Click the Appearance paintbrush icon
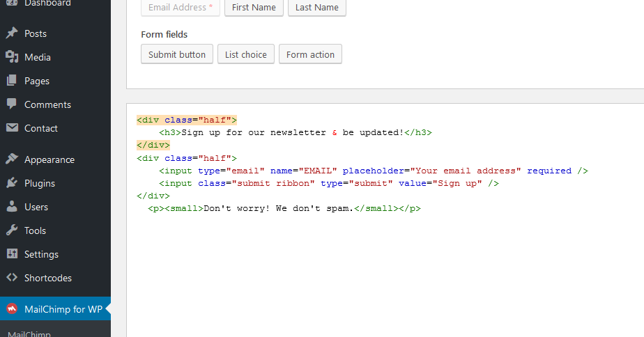The width and height of the screenshot is (644, 337). click(x=12, y=159)
